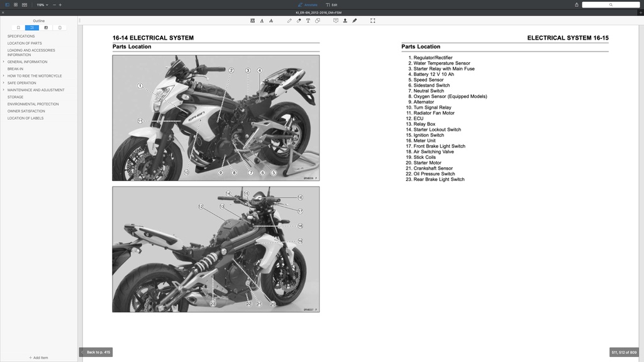This screenshot has height=362, width=644.
Task: Open the signature tool
Action: (x=354, y=20)
